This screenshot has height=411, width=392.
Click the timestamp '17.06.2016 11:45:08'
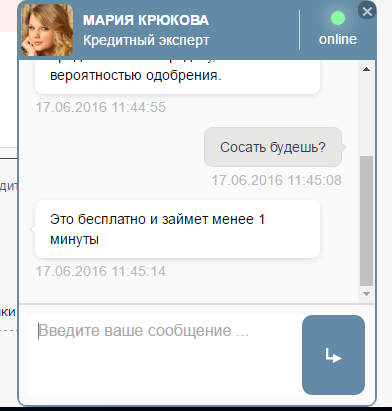tap(277, 180)
